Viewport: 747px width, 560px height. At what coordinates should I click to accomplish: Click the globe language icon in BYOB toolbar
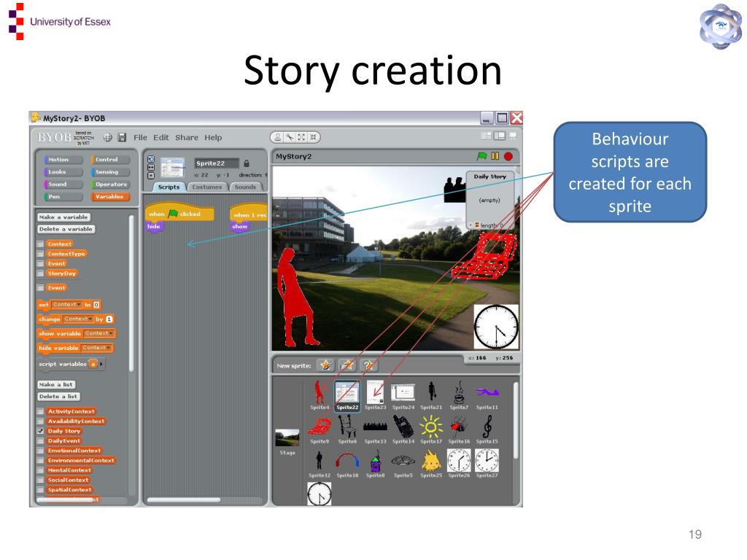tap(108, 138)
